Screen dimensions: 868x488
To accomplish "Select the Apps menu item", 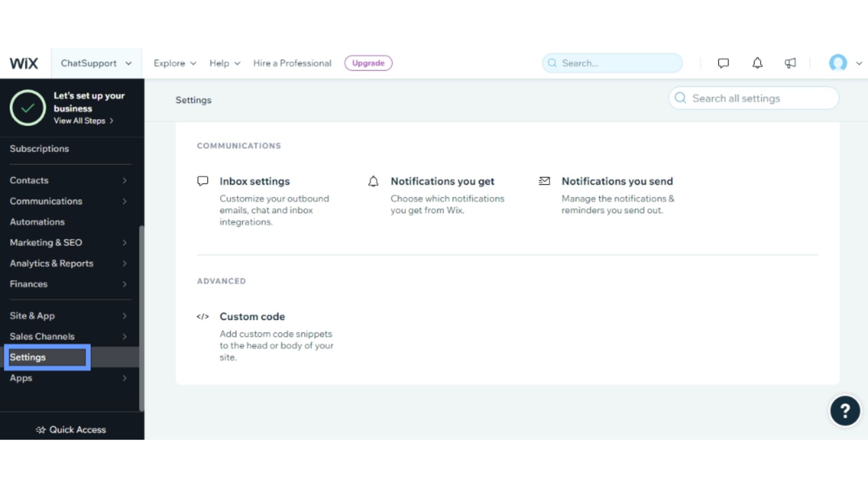I will (x=21, y=378).
